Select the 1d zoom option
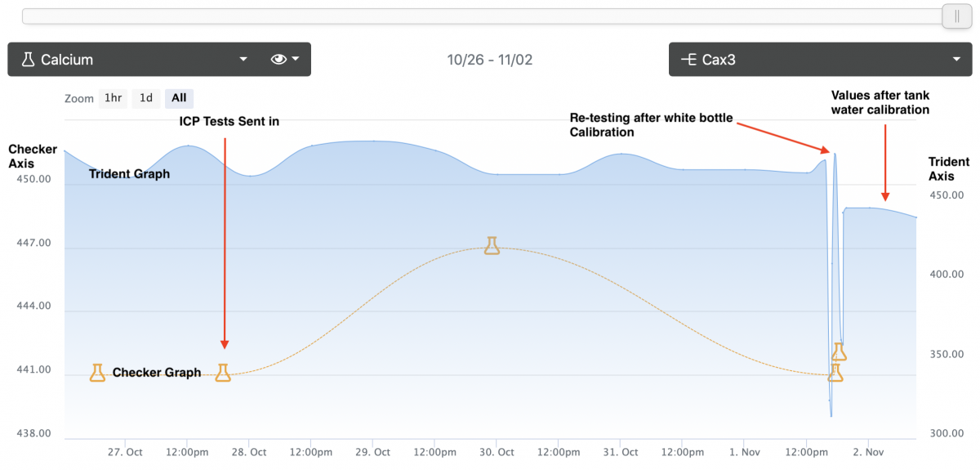The image size is (980, 470). click(145, 98)
